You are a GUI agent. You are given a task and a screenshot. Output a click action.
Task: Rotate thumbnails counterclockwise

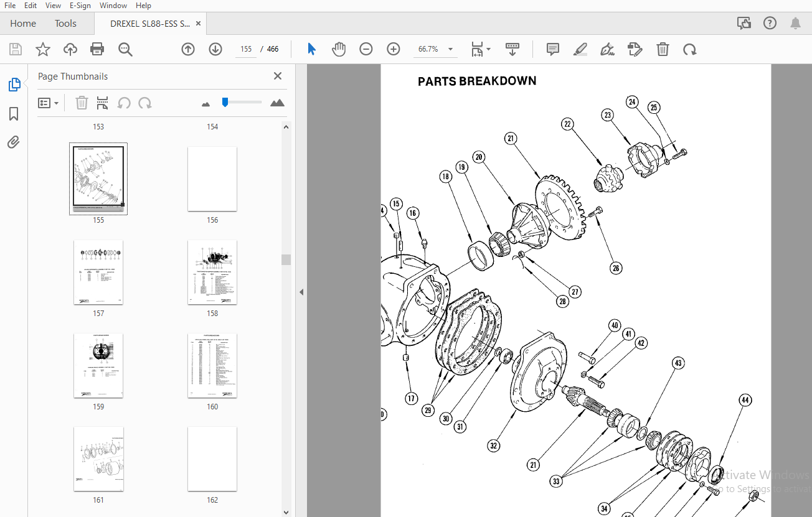click(x=124, y=103)
